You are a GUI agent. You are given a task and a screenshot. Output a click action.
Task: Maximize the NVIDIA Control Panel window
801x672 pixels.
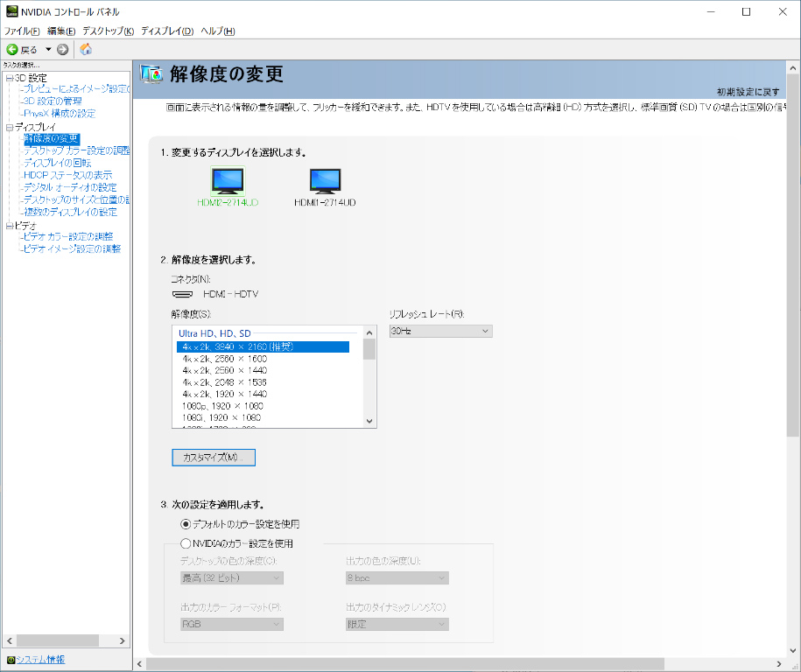point(747,11)
